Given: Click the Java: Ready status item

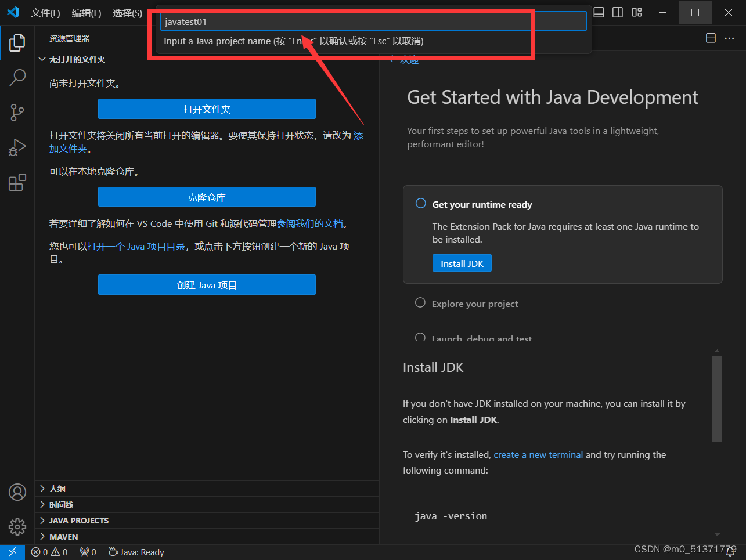Looking at the screenshot, I should coord(136,552).
